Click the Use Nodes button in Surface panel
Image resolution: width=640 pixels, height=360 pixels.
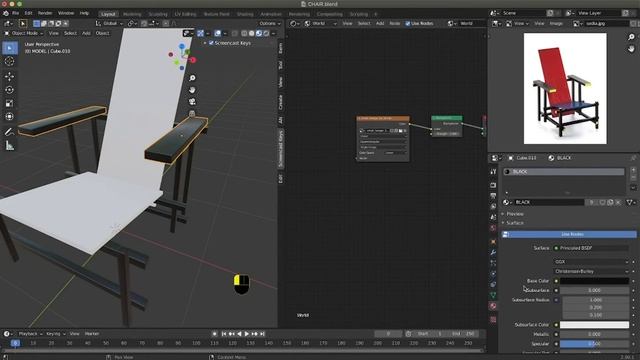569,234
